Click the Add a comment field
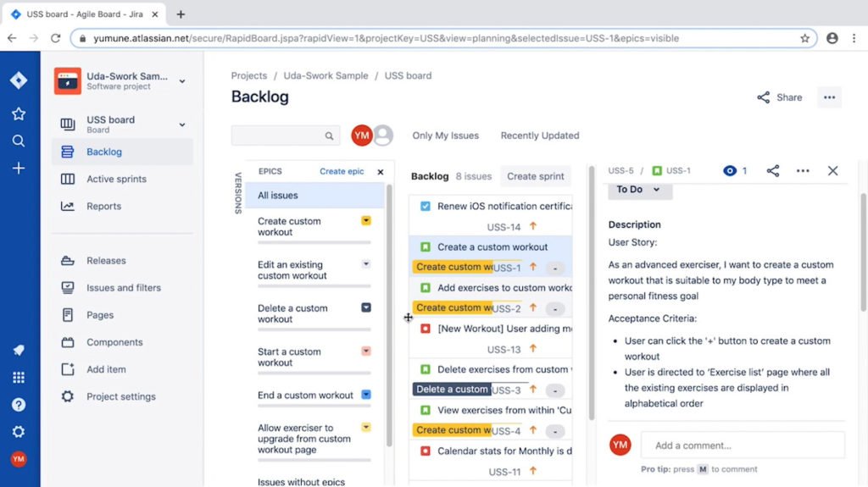 pos(743,445)
